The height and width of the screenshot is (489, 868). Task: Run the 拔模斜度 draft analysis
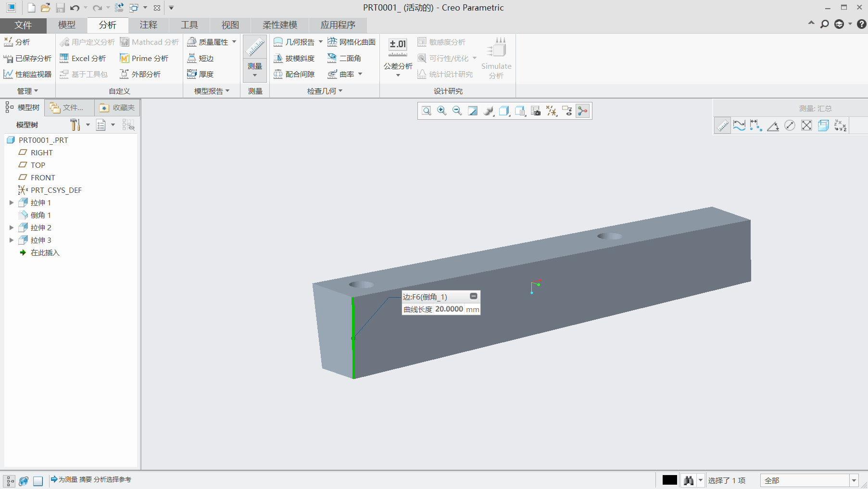pos(294,58)
